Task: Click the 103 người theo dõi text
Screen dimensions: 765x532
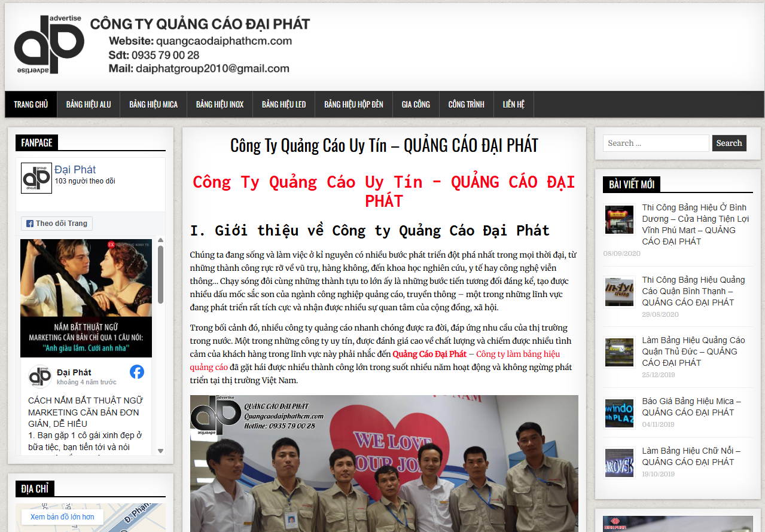Action: [x=85, y=181]
